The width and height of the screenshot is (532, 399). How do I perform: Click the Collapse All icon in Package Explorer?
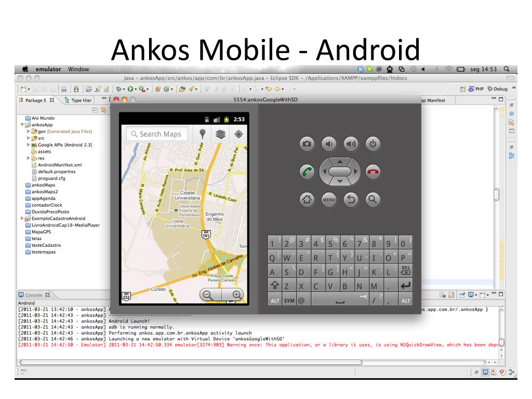tap(95, 110)
